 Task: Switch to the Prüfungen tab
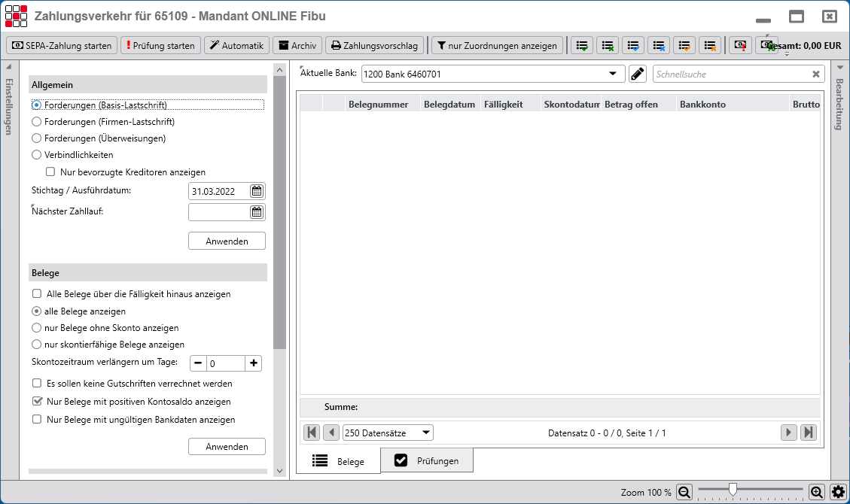pos(427,460)
